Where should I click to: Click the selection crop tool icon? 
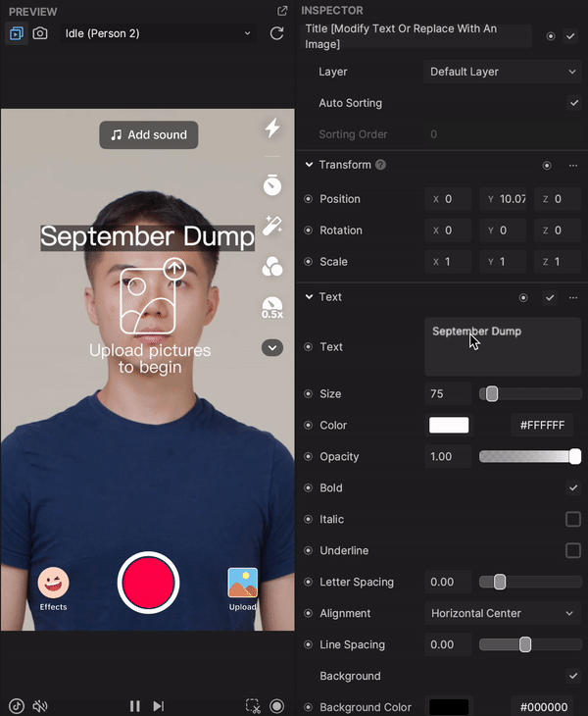click(253, 706)
